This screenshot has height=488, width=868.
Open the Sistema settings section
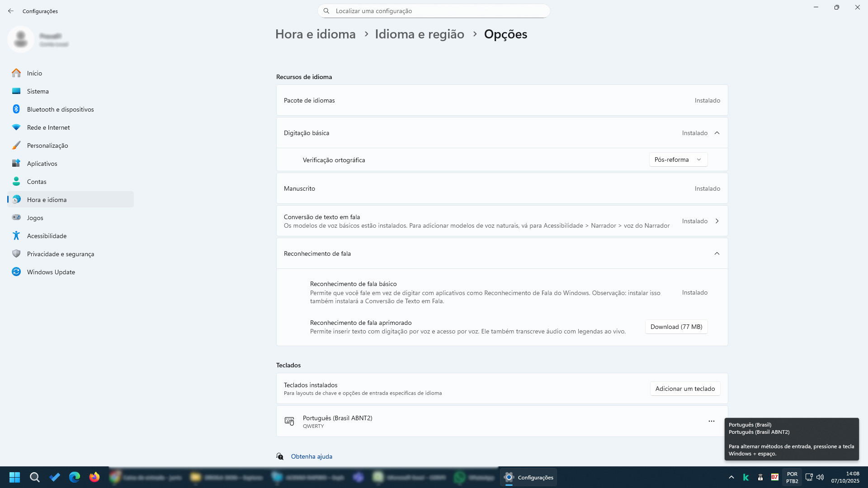(71, 91)
